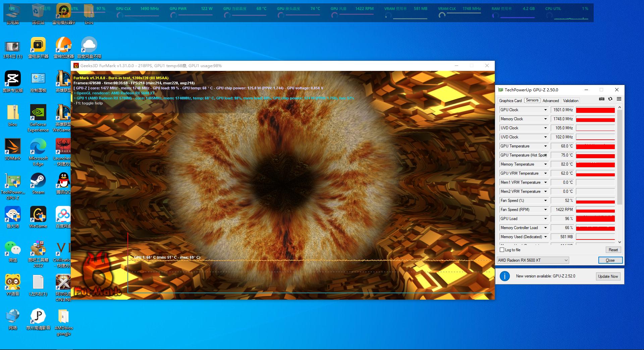Expand the GPU Clock sensor dropdown

pos(545,110)
